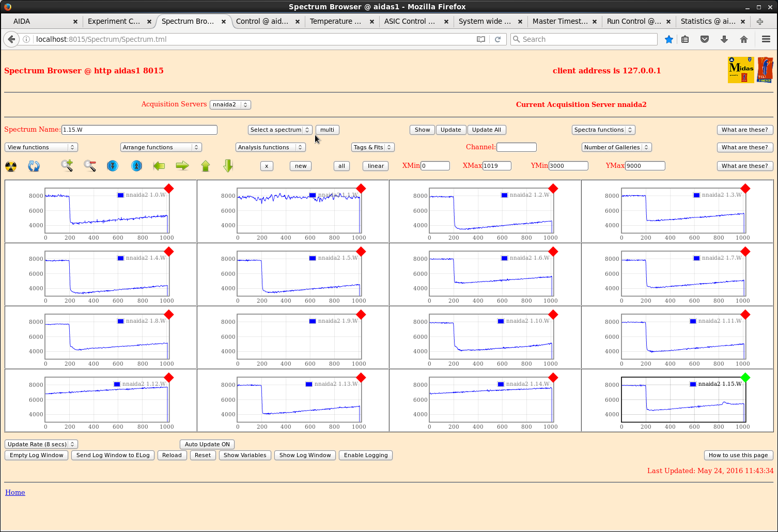Toggle green diamond marker on nnaida2 1.15.W
Viewport: 778px width, 532px height.
[745, 378]
